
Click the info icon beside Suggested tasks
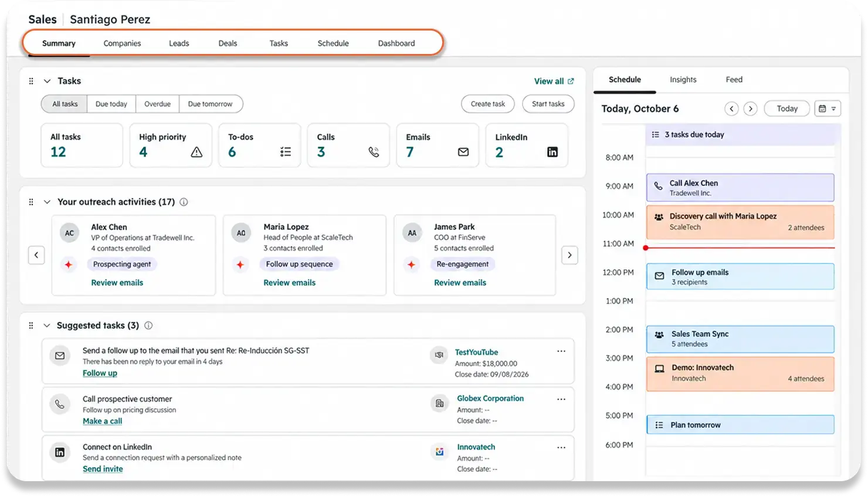point(148,326)
